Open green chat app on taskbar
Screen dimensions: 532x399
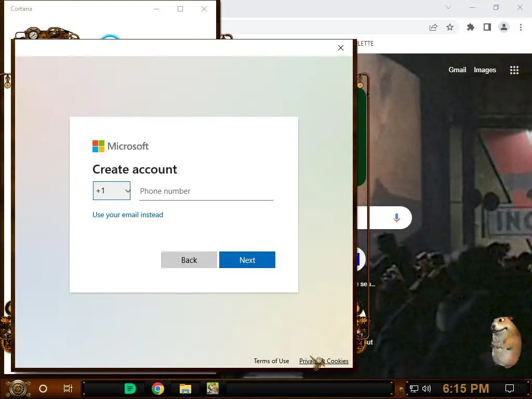coord(130,389)
